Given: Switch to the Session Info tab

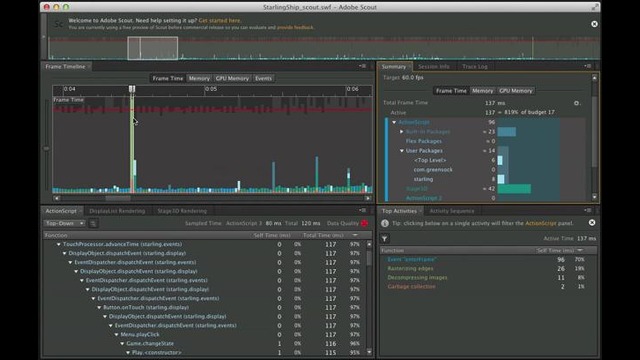Looking at the screenshot, I should pyautogui.click(x=433, y=67).
